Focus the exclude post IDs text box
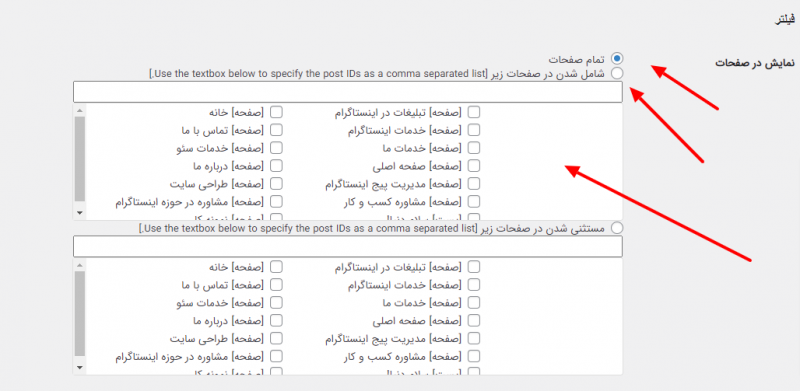Viewport: 800px width, 391px height. pyautogui.click(x=347, y=247)
